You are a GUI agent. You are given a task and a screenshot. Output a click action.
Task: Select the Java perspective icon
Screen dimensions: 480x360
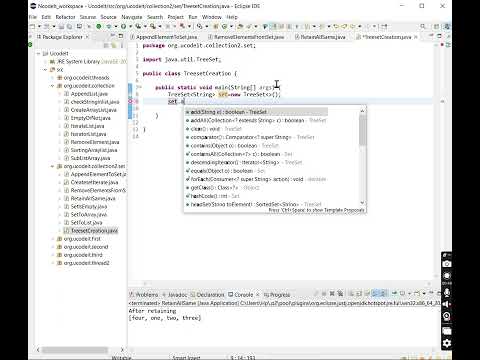point(447,26)
